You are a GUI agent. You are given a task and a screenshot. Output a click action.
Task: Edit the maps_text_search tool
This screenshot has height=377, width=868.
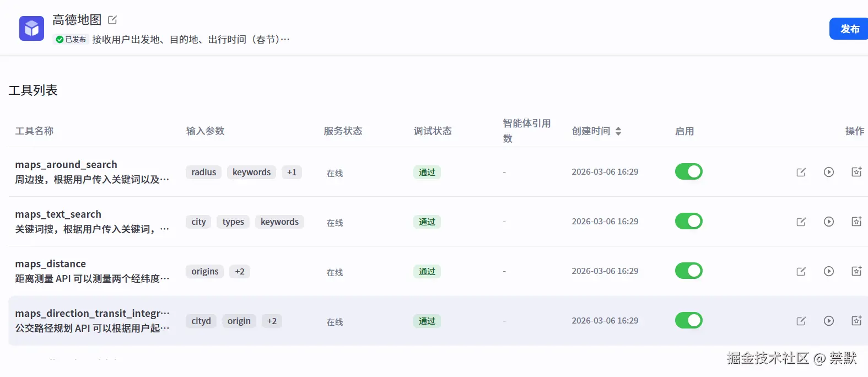click(801, 222)
